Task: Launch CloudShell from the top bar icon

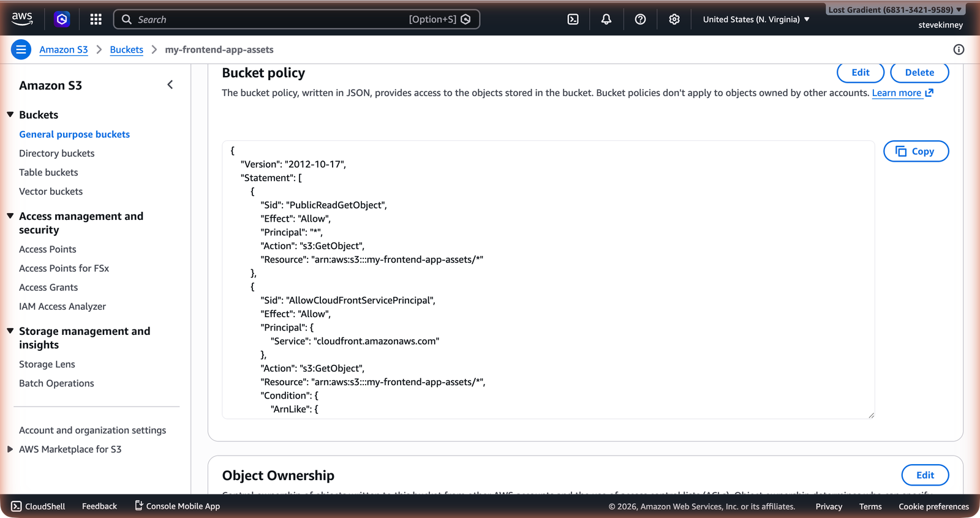Action: tap(573, 20)
